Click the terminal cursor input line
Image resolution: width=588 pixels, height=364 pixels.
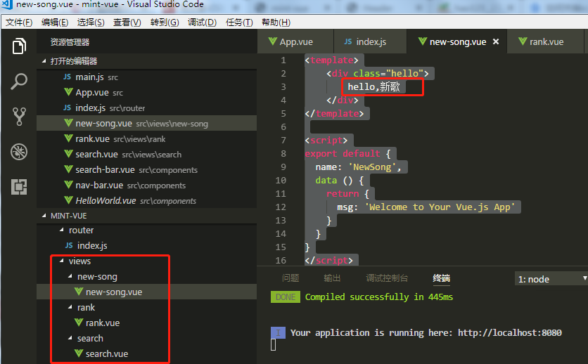pos(274,344)
